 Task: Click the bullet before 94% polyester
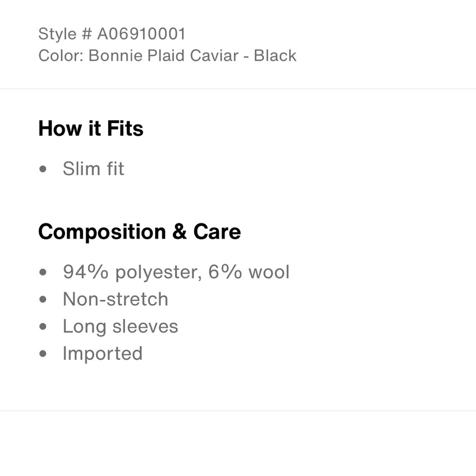[x=43, y=272]
